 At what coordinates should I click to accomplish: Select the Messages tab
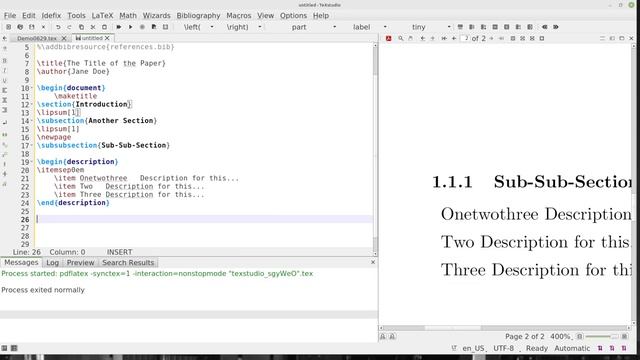pos(21,262)
